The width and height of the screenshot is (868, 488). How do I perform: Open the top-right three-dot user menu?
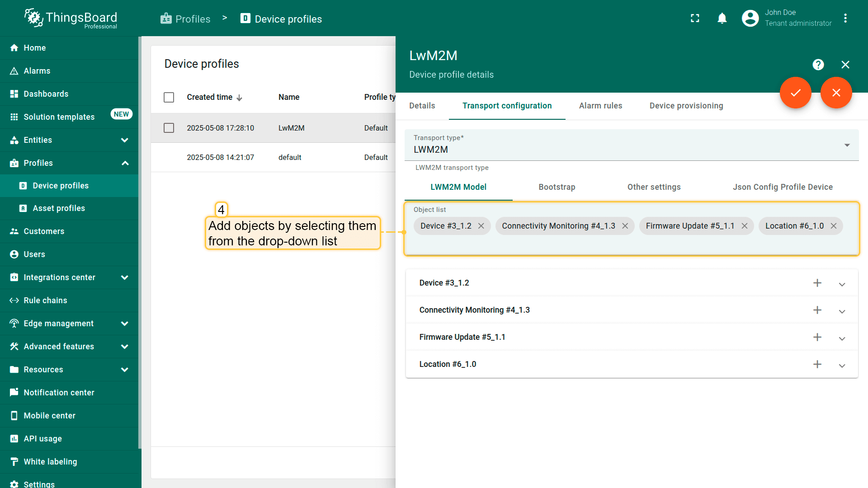[x=845, y=19]
